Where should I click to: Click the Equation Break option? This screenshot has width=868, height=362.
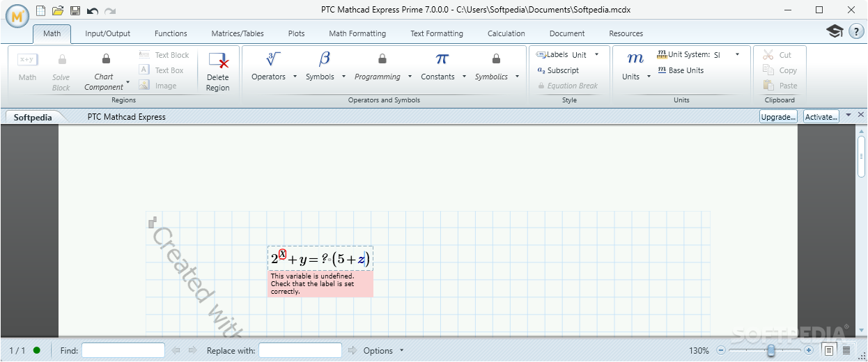568,86
